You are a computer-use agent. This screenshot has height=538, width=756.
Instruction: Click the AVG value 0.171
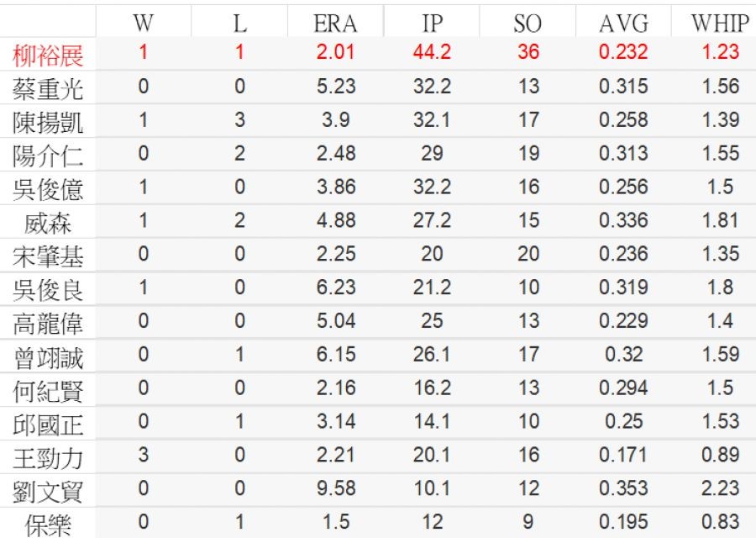(623, 455)
